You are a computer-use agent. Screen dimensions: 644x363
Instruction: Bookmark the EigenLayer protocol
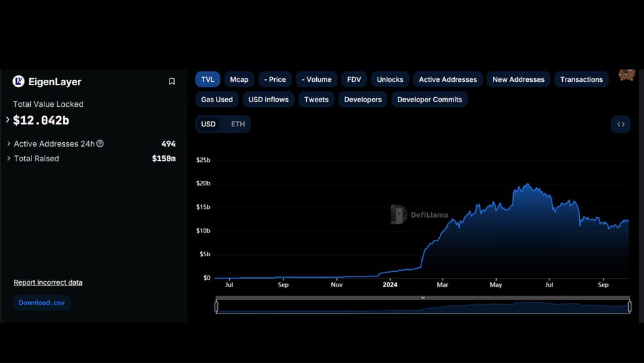point(171,81)
